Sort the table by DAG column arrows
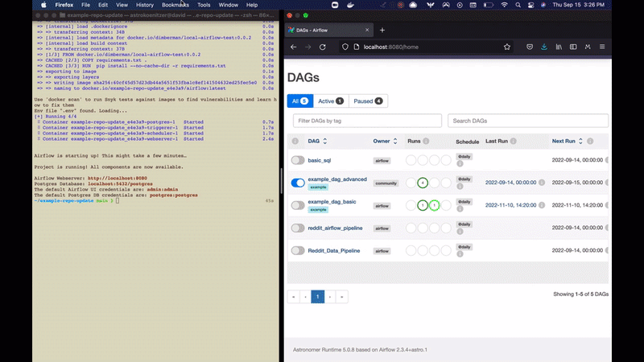Image resolution: width=644 pixels, height=362 pixels. 326,141
